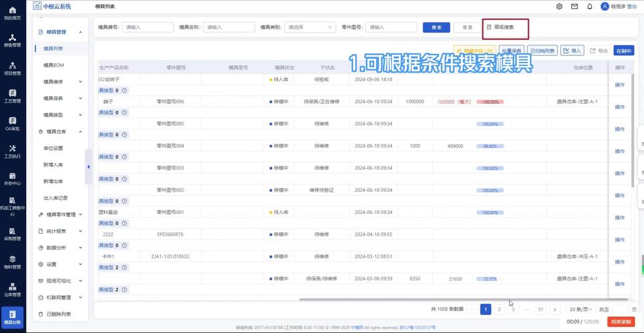
Task: Click the 72.17% progress bar
Action: pyautogui.click(x=490, y=279)
